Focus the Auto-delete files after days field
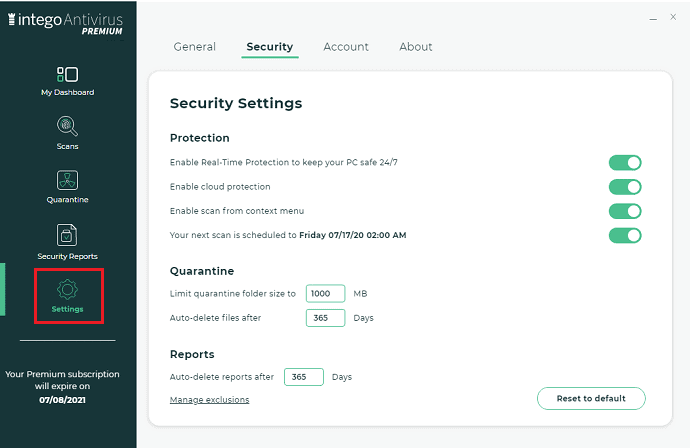Viewport: 690px width, 448px height. [325, 318]
